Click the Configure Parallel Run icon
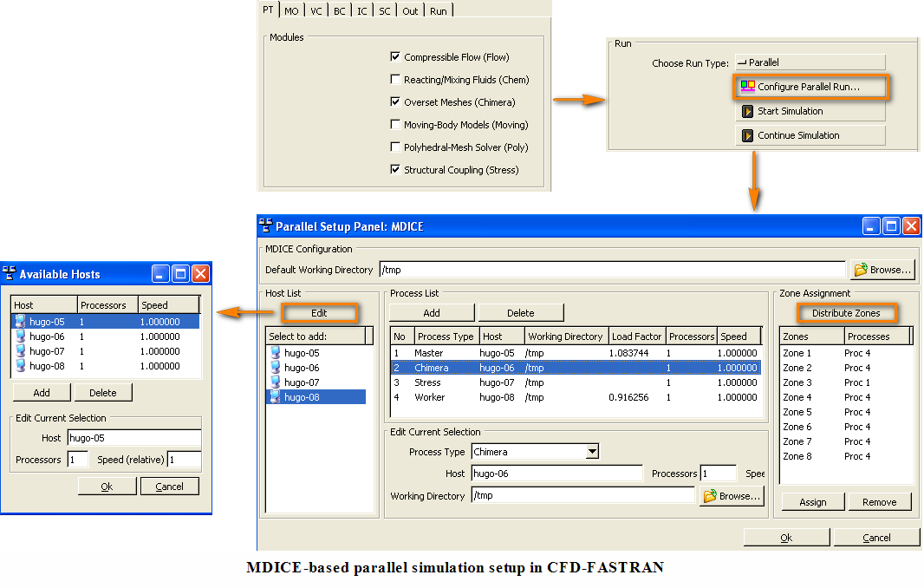Viewport: 924px width, 588px height. pos(747,86)
